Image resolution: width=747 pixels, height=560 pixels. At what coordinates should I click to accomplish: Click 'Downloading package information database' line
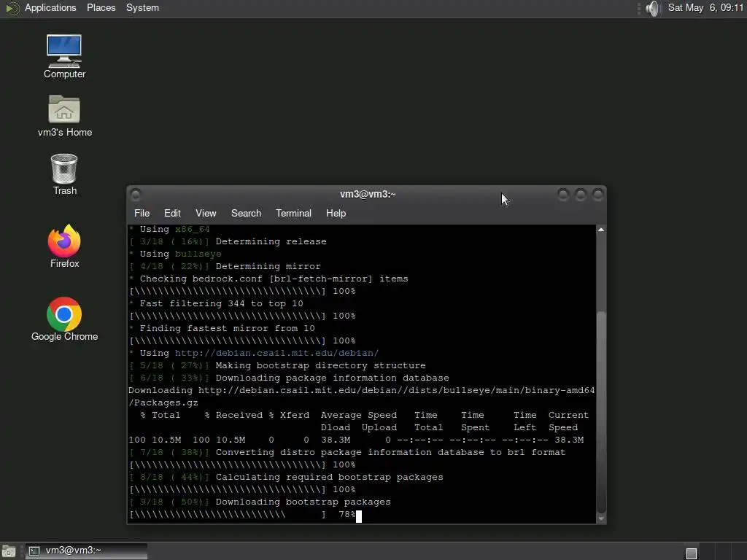pyautogui.click(x=333, y=378)
